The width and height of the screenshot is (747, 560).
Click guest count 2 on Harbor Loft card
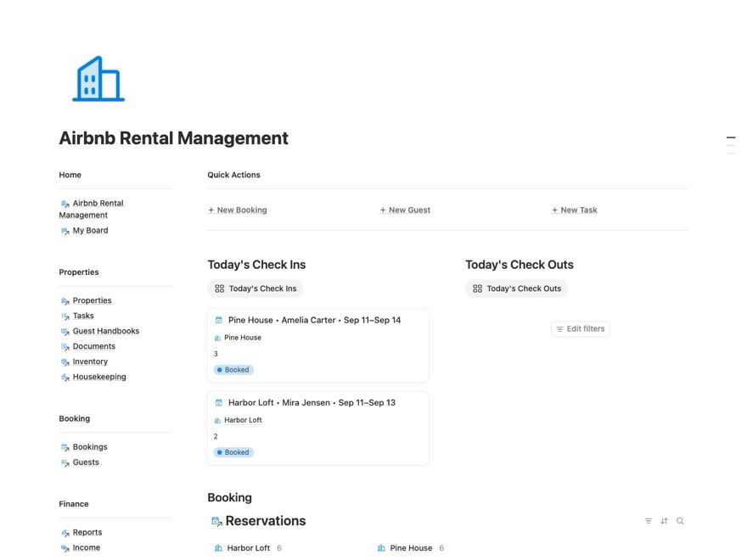pos(216,436)
